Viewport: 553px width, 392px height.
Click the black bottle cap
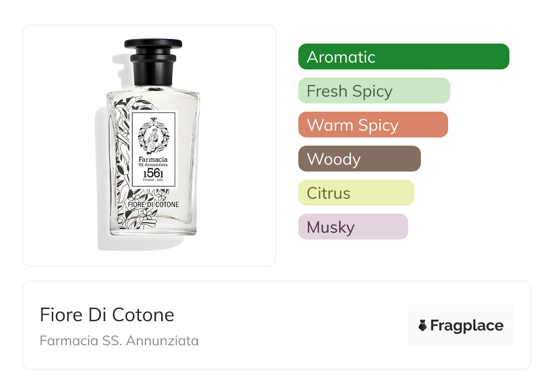pos(153,63)
